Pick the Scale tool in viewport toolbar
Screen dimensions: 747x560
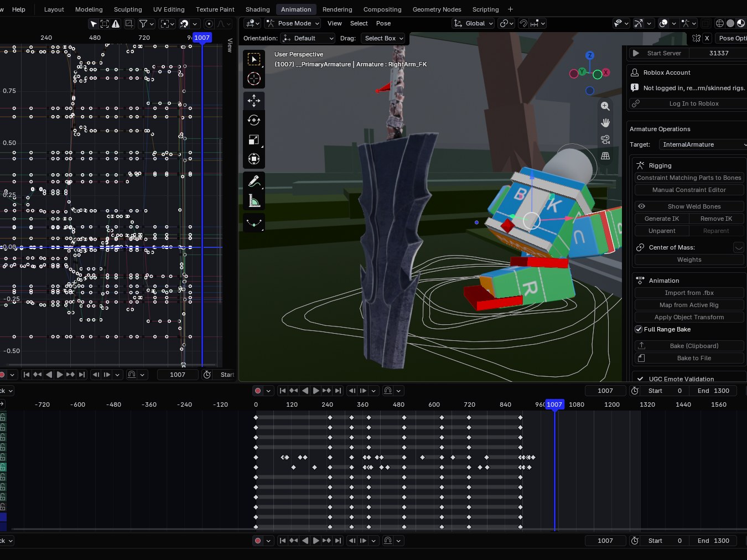click(x=254, y=139)
